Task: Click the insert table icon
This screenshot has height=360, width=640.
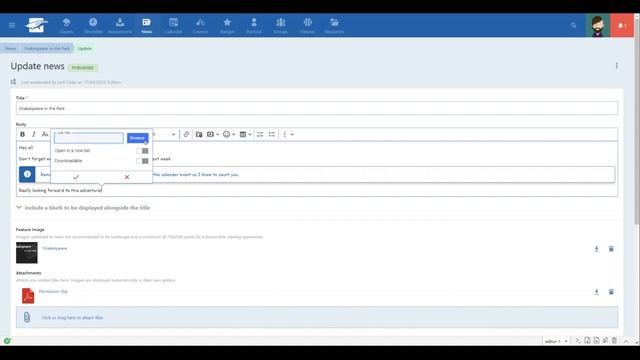Action: (x=243, y=134)
